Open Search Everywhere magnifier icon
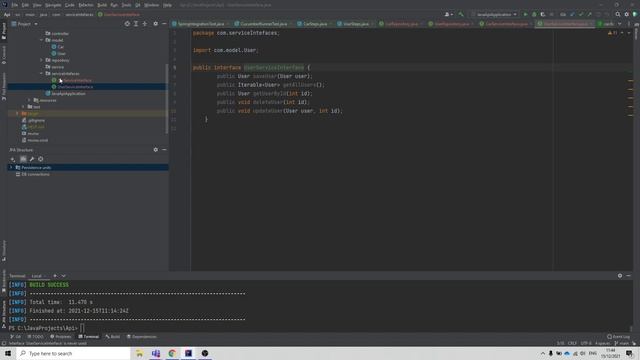 coord(618,14)
